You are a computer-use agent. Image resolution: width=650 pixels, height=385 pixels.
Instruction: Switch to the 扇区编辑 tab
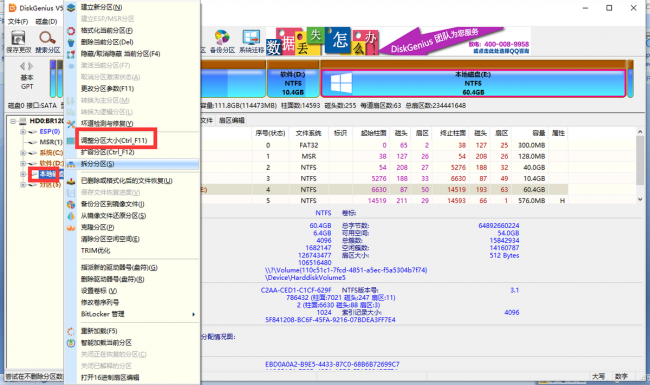pos(231,121)
